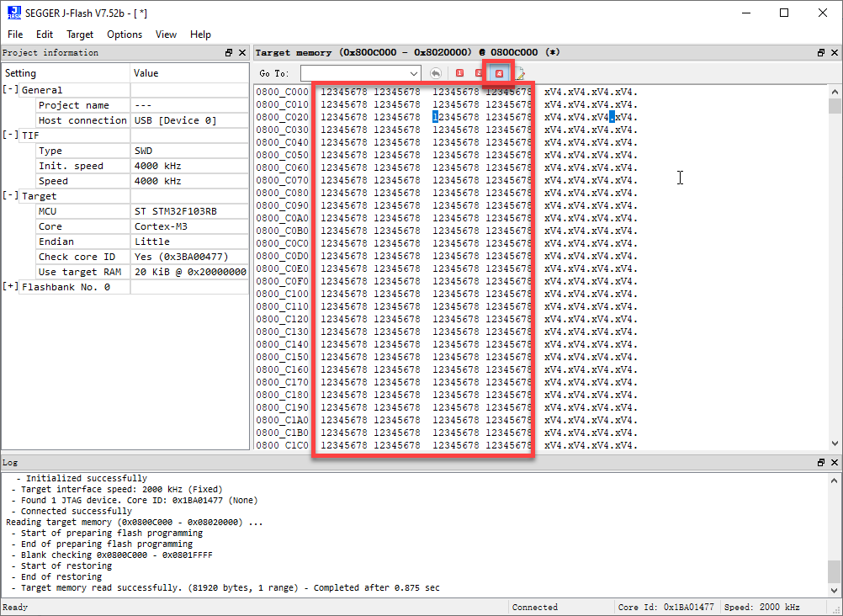Click the Setting column header
This screenshot has width=843, height=616.
pyautogui.click(x=66, y=73)
